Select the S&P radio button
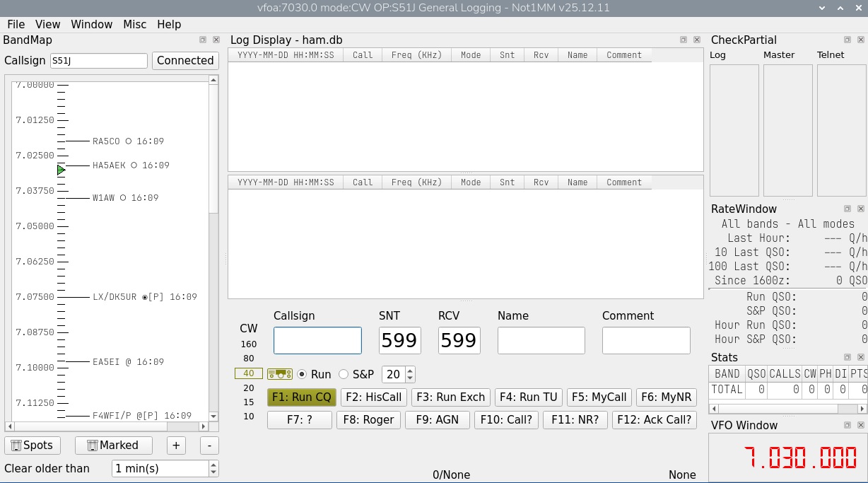 [x=344, y=374]
